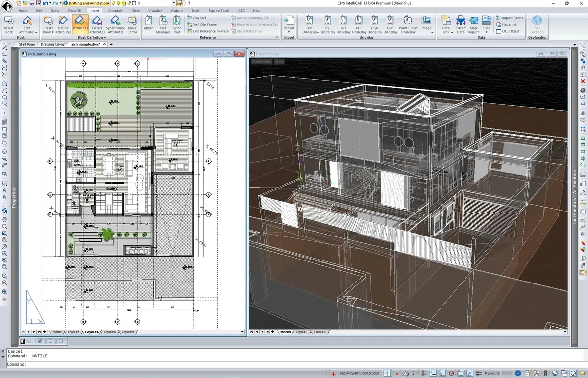The image size is (588, 378).
Task: Click the Undo arrow icon
Action: (45, 3)
